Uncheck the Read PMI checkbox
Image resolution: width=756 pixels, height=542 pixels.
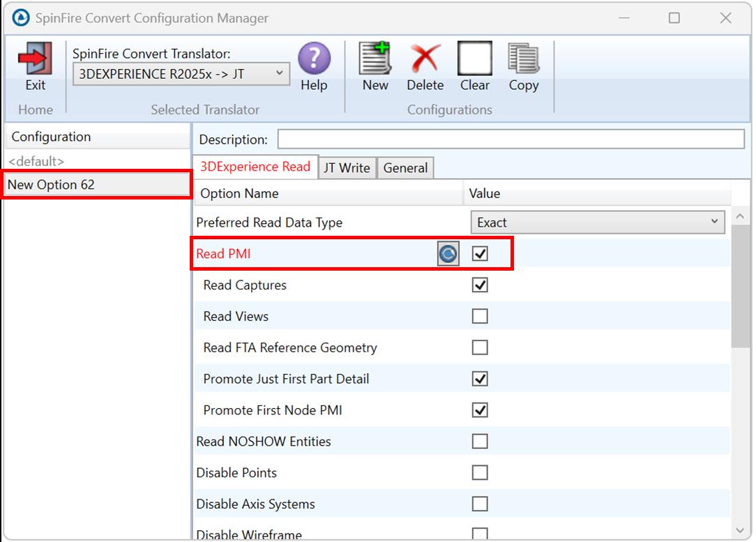tap(480, 254)
